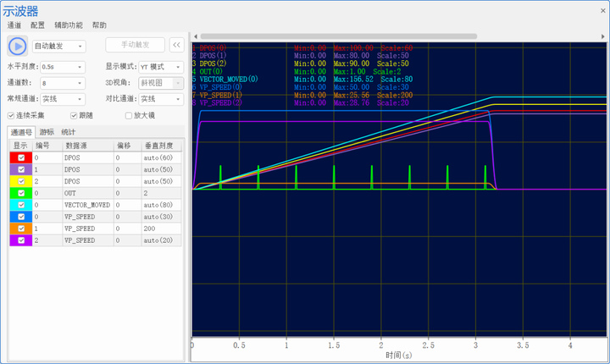
Task: Click DPOS(2) legend in waveform
Action: coord(213,63)
